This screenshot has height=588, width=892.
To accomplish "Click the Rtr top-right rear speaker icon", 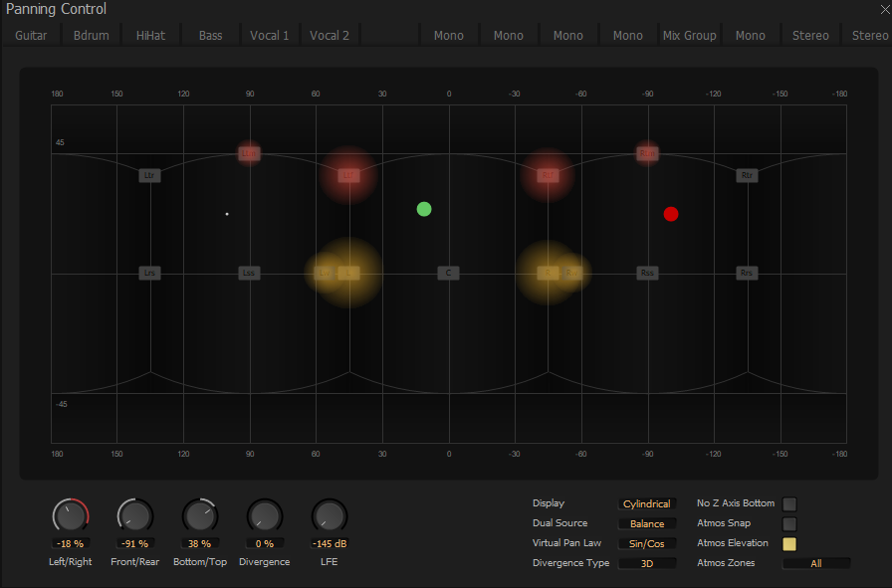I will [x=746, y=175].
